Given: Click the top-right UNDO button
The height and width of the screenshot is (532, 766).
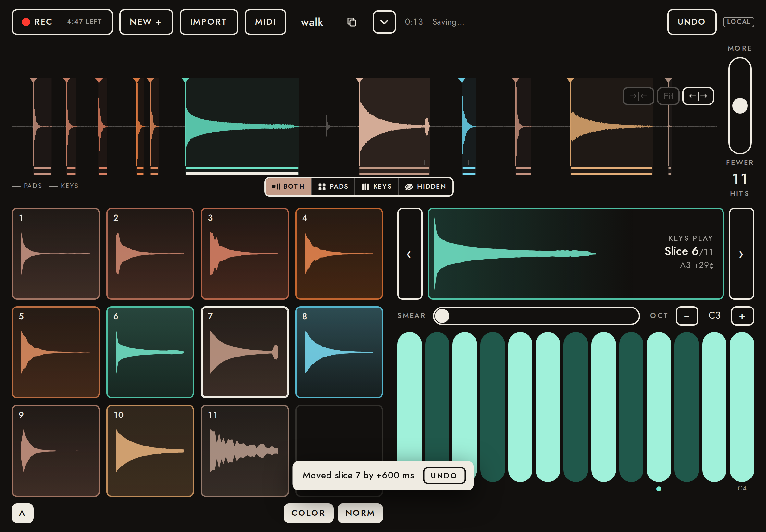Looking at the screenshot, I should pos(692,22).
